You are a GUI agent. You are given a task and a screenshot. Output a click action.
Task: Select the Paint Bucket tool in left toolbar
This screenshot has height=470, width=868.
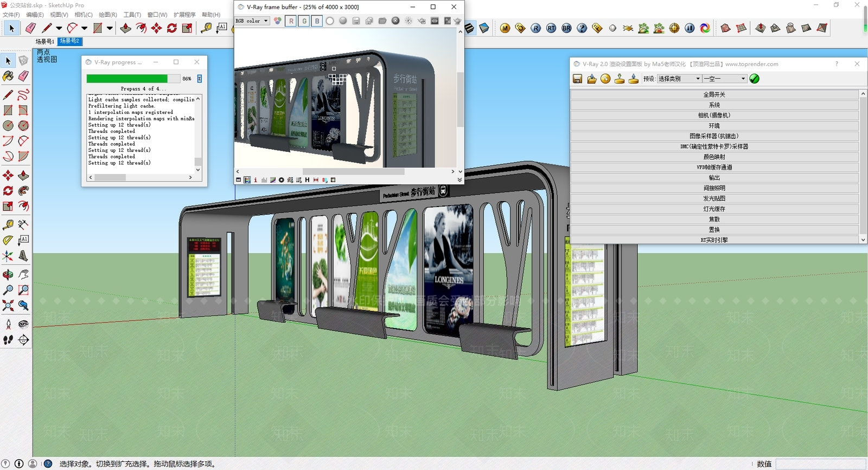[8, 76]
